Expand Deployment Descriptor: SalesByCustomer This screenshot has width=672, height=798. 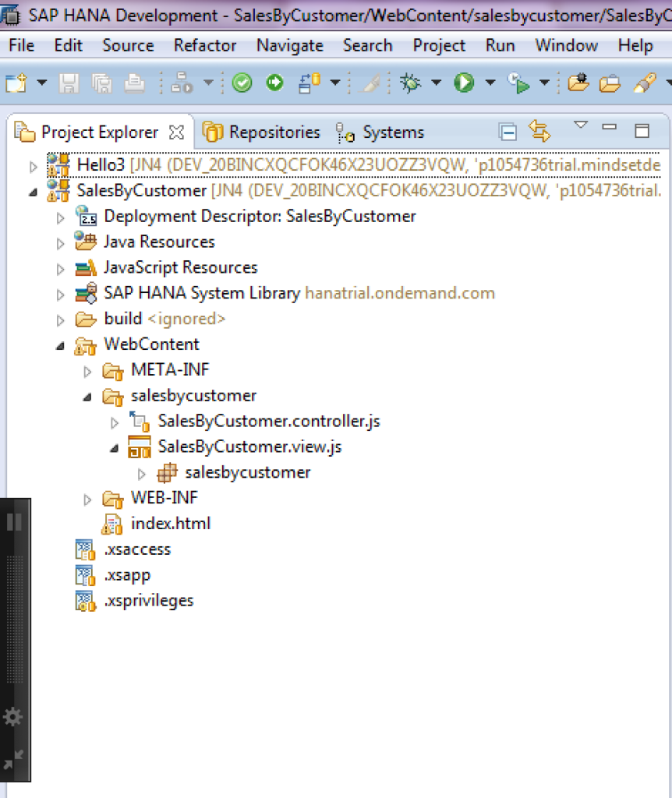[60, 218]
